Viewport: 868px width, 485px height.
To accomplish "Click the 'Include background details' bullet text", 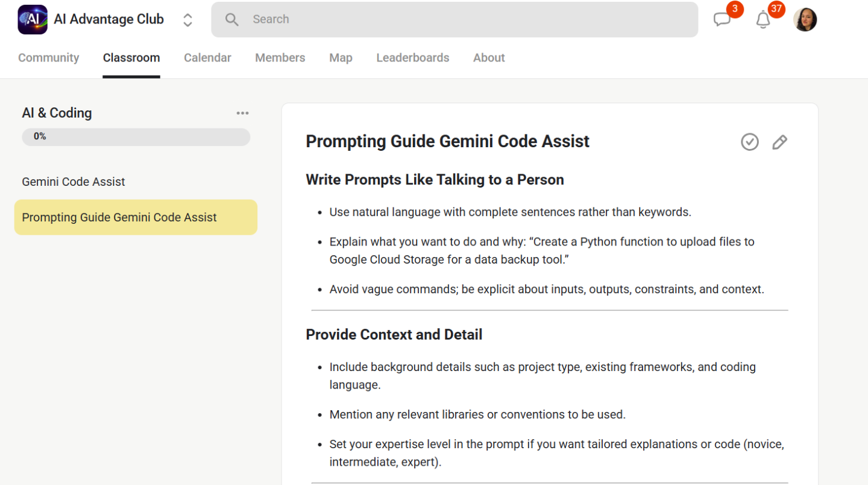I will [x=542, y=376].
